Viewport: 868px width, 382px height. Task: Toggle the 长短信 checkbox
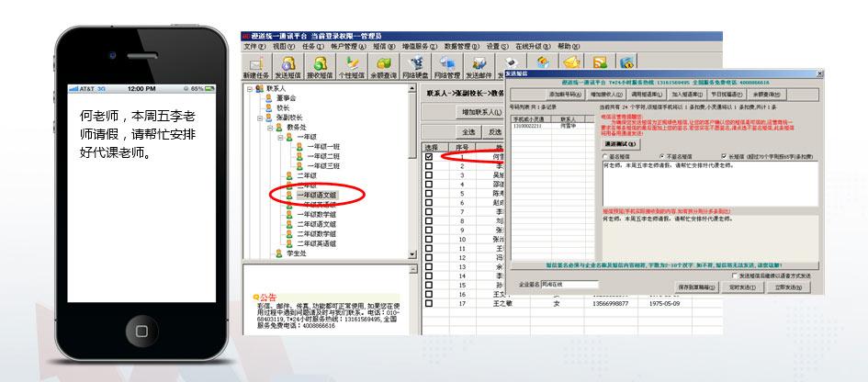[x=725, y=155]
